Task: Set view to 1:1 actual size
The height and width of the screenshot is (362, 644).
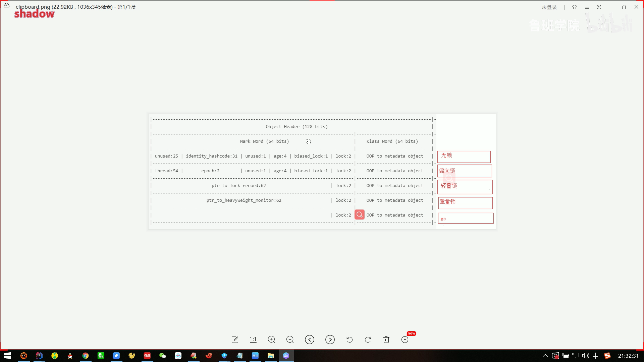Action: pos(253,340)
